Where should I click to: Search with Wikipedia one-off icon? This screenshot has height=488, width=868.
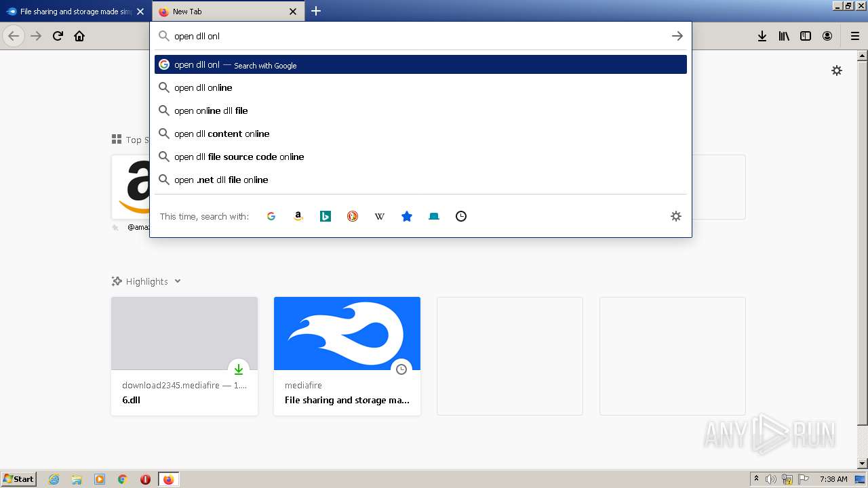[x=380, y=216]
